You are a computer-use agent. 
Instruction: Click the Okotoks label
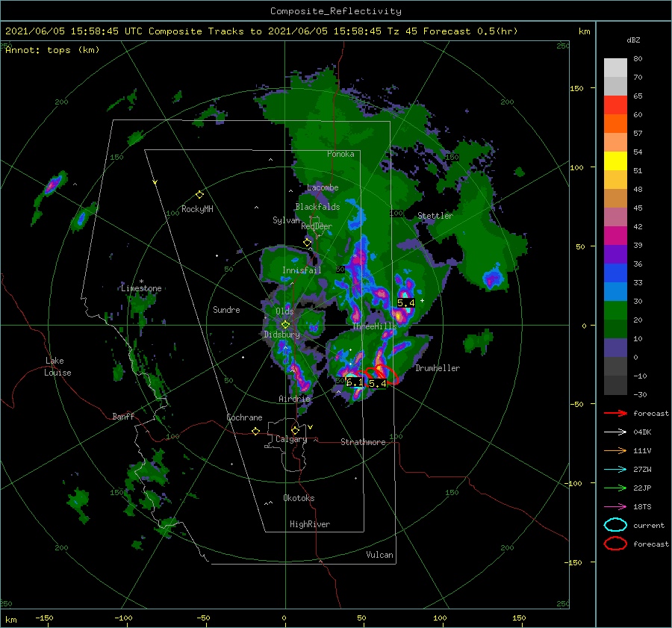299,498
